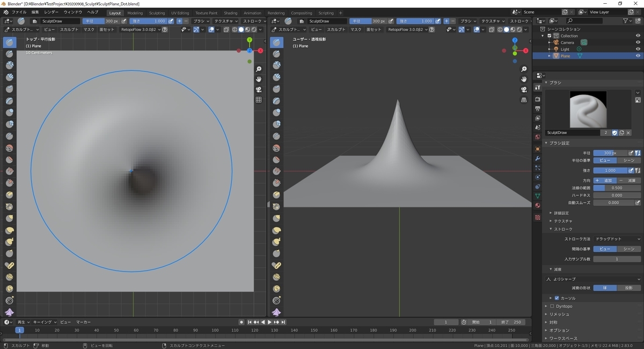This screenshot has width=644, height=349.
Task: Open the 編集 menu
Action: click(35, 12)
